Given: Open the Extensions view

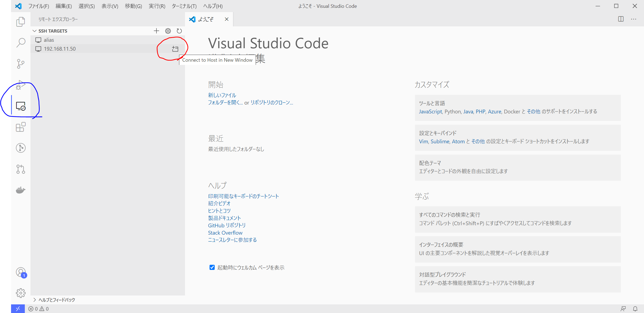Looking at the screenshot, I should click(x=20, y=127).
